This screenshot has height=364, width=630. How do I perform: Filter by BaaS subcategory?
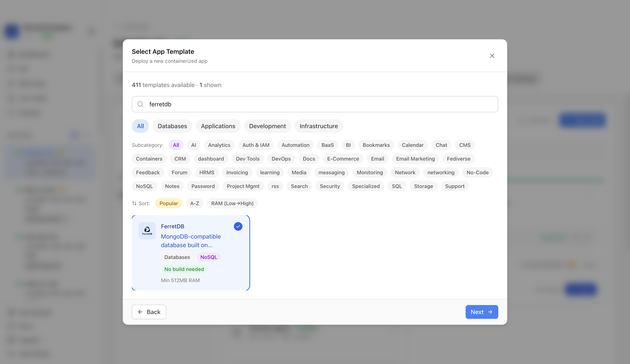(x=327, y=145)
